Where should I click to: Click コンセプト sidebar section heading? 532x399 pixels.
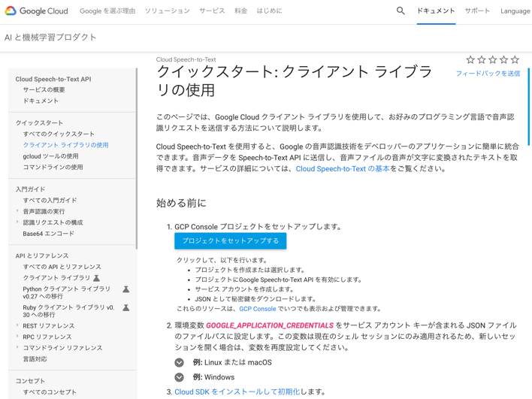(30, 381)
